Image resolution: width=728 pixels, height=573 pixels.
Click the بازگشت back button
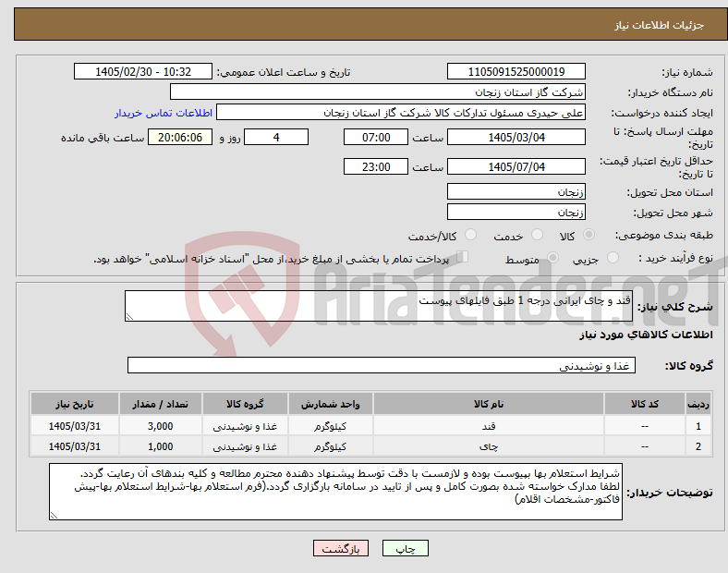(341, 548)
